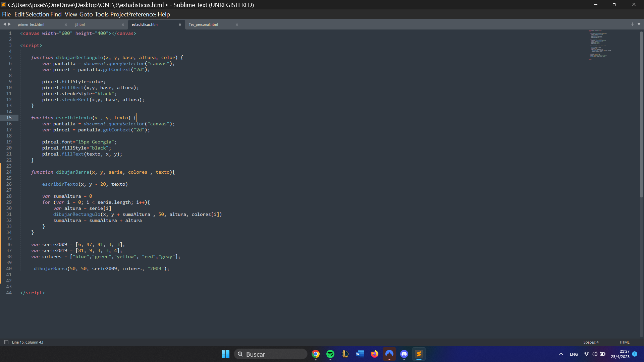
Task: Open League of Legends taskbar icon
Action: click(345, 354)
